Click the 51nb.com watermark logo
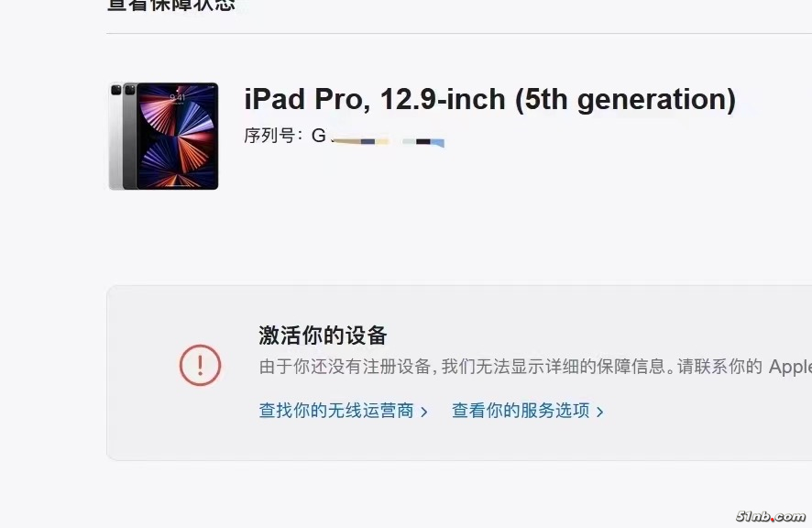This screenshot has height=528, width=812. click(x=771, y=515)
